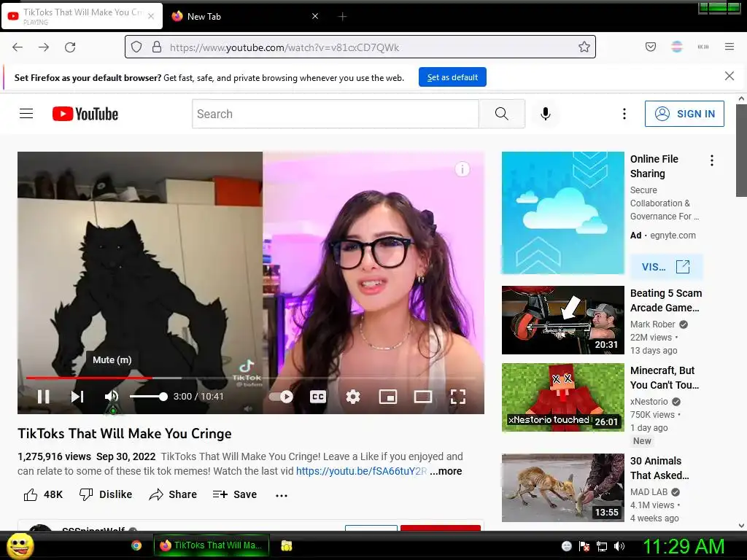This screenshot has height=560, width=747.
Task: Open the smiley start menu button
Action: click(x=20, y=545)
